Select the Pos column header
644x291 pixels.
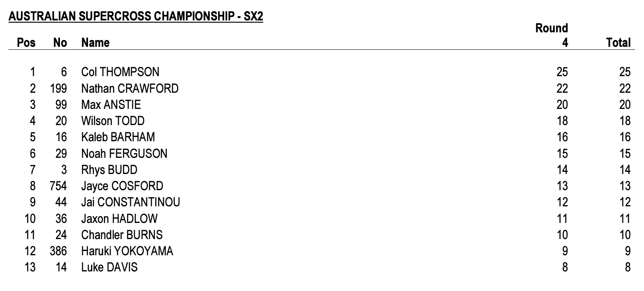(x=26, y=43)
